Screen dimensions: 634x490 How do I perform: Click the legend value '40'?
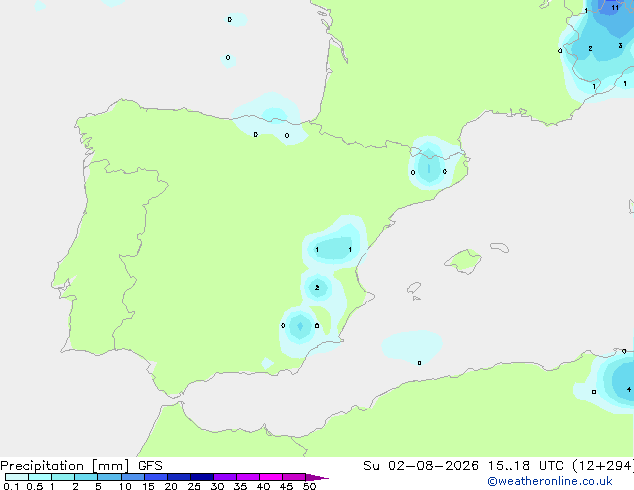(x=263, y=486)
